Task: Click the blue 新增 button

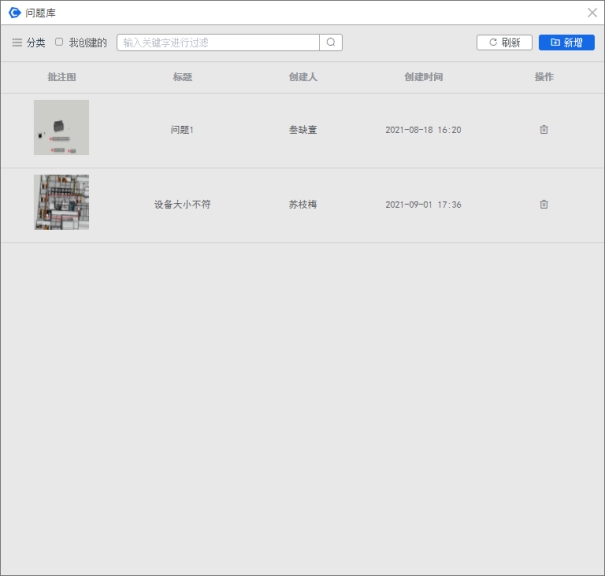Action: (566, 43)
